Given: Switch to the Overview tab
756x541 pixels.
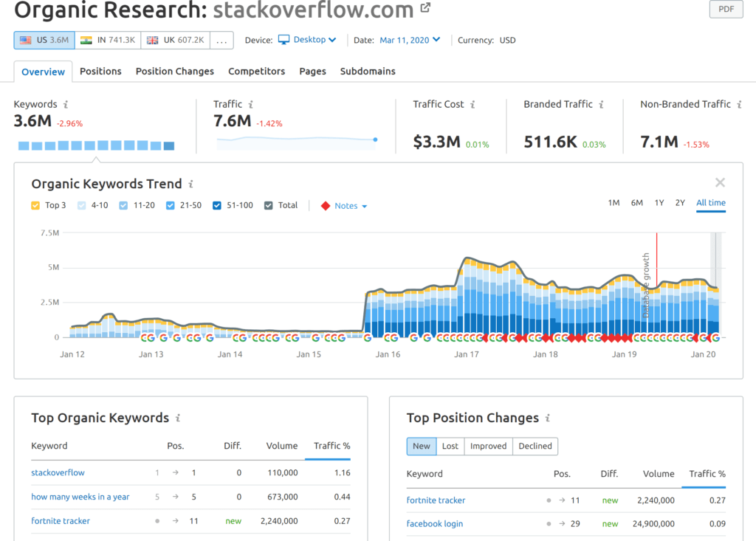Looking at the screenshot, I should (43, 72).
